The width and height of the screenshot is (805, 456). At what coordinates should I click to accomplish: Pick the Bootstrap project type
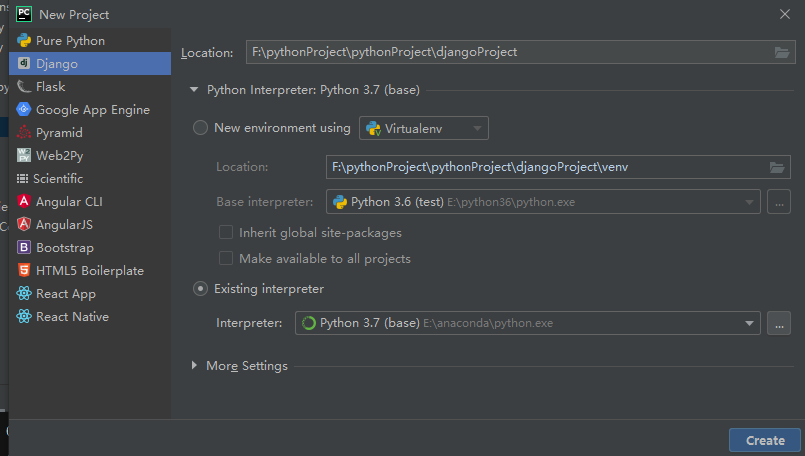coord(90,248)
